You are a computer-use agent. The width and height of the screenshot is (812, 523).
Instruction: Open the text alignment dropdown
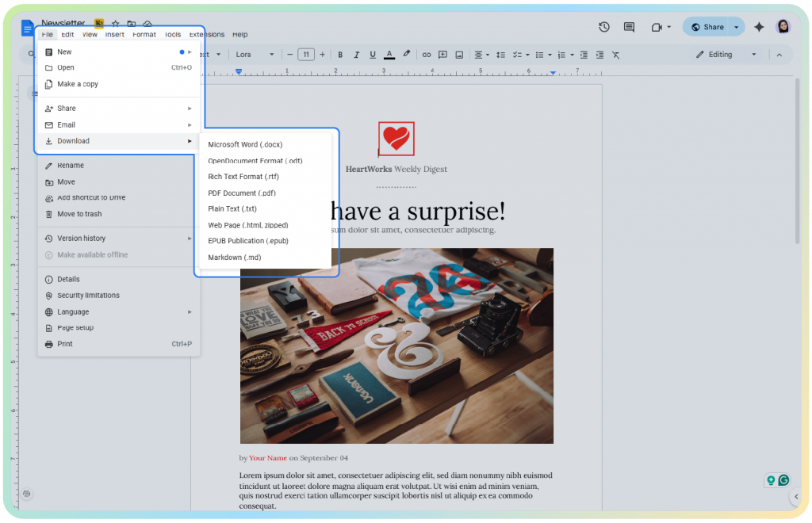click(481, 55)
